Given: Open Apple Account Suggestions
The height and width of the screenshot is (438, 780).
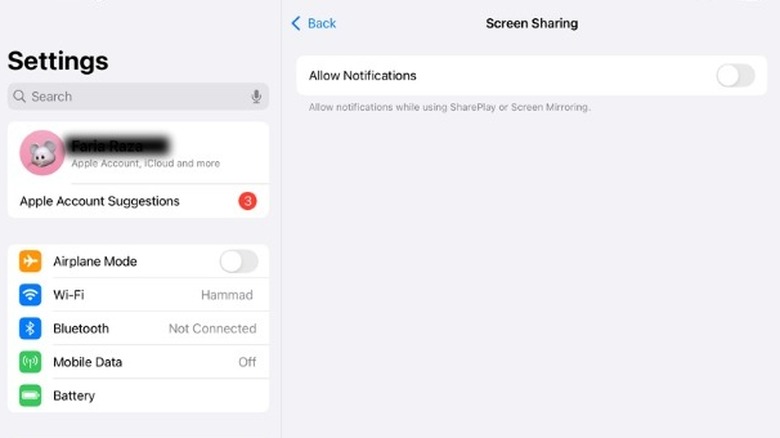Looking at the screenshot, I should [138, 201].
